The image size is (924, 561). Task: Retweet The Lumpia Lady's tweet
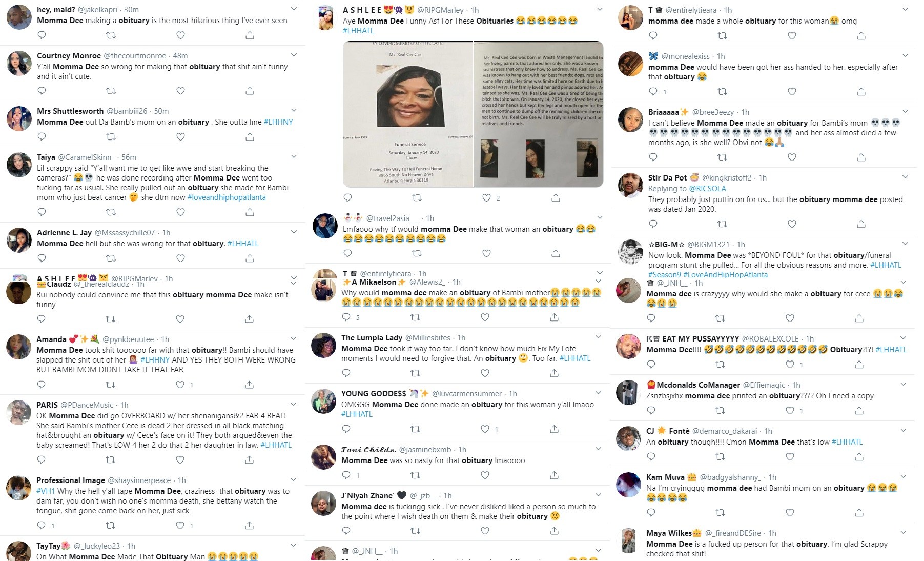(x=416, y=373)
